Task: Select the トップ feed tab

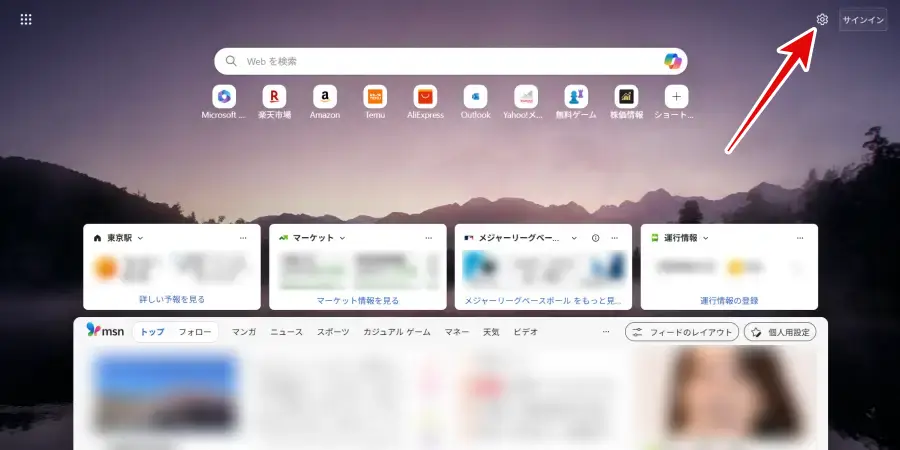Action: click(152, 332)
